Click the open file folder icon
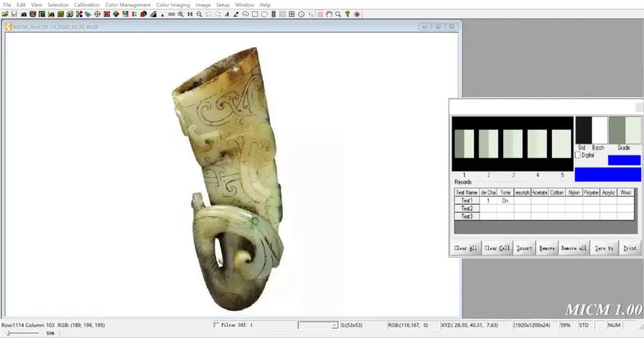The height and width of the screenshot is (338, 644). pos(5,14)
